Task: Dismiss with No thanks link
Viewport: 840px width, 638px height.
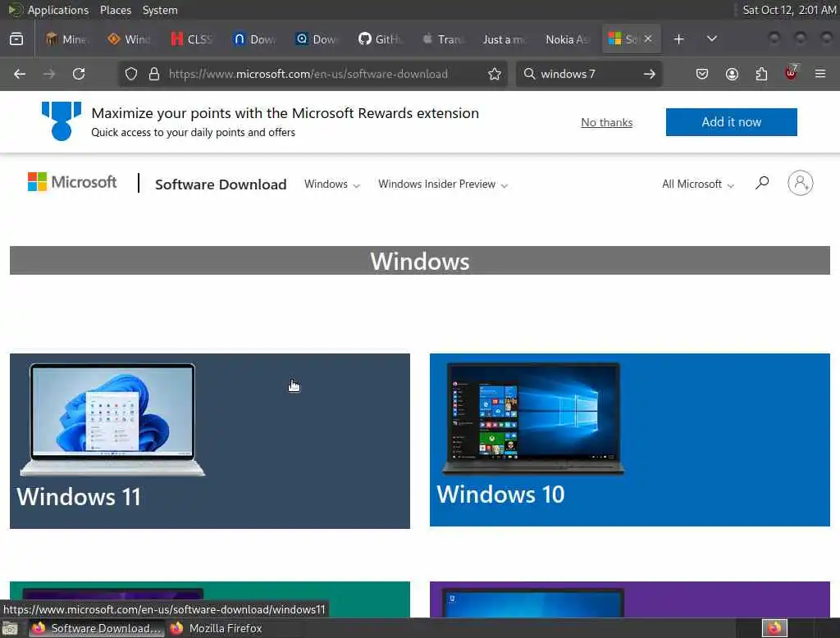Action: [x=607, y=122]
